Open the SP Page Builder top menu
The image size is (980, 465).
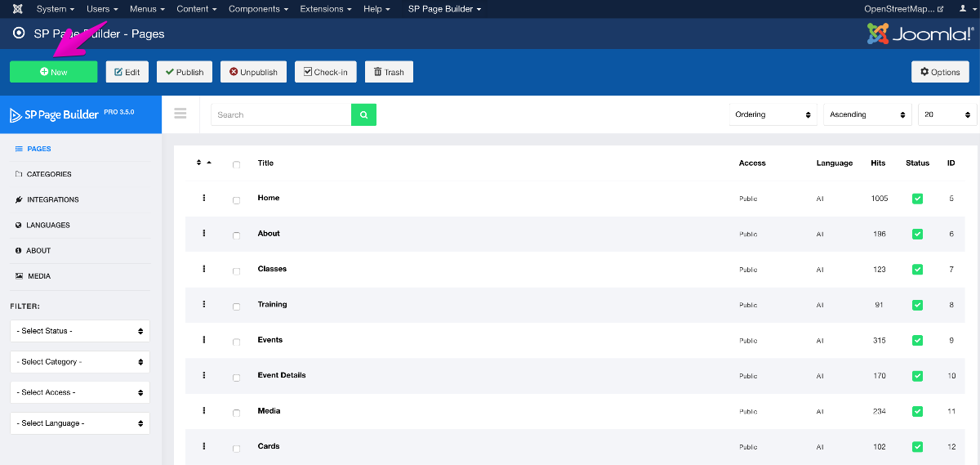point(444,9)
